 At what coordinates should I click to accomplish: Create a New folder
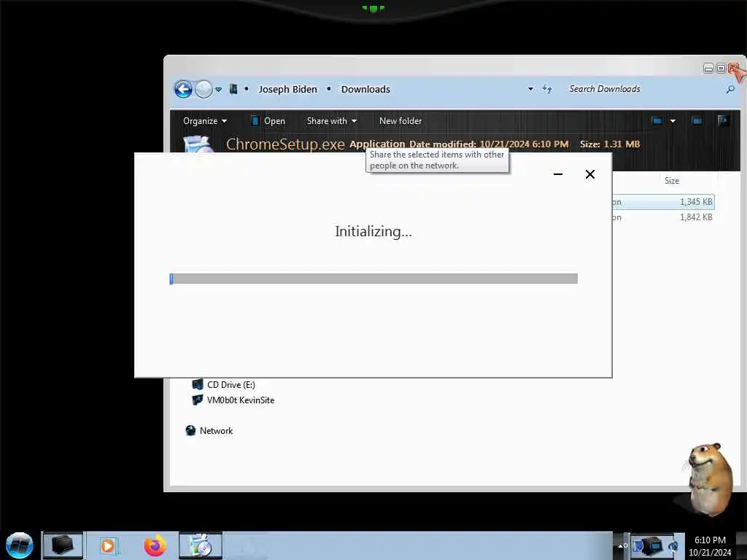tap(400, 121)
